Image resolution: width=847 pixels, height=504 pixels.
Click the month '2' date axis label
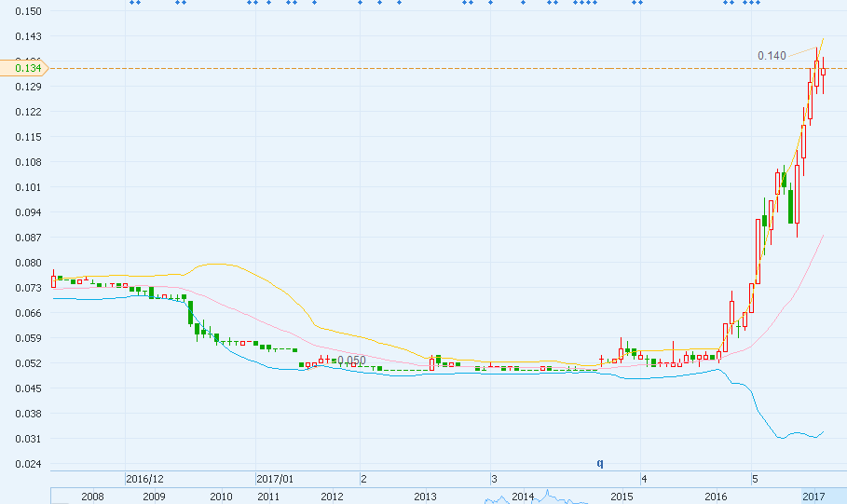[364, 479]
